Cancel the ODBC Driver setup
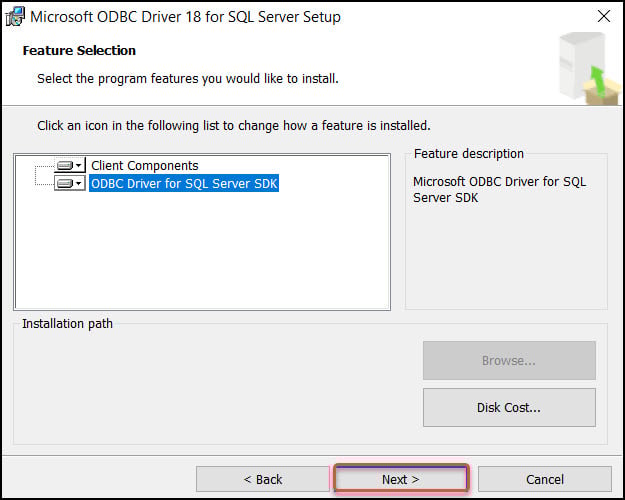This screenshot has height=500, width=625. coord(544,479)
